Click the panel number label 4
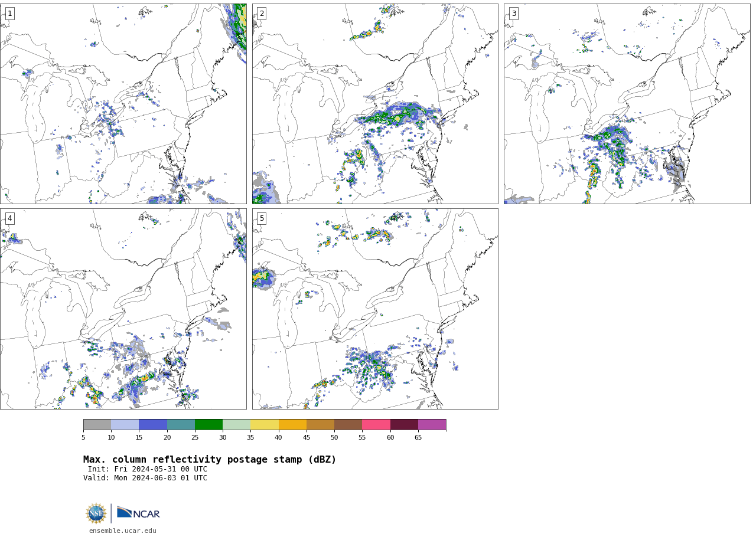756x537 pixels. tap(9, 218)
